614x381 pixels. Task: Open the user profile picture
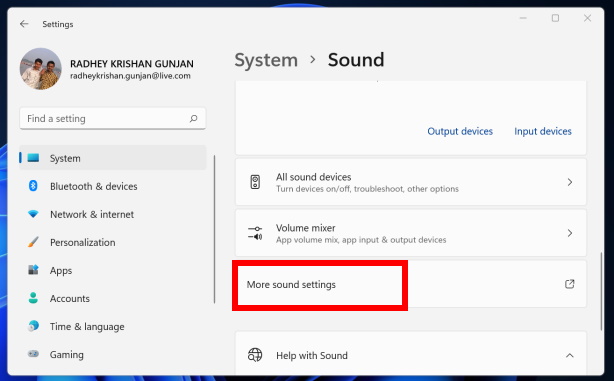40,69
